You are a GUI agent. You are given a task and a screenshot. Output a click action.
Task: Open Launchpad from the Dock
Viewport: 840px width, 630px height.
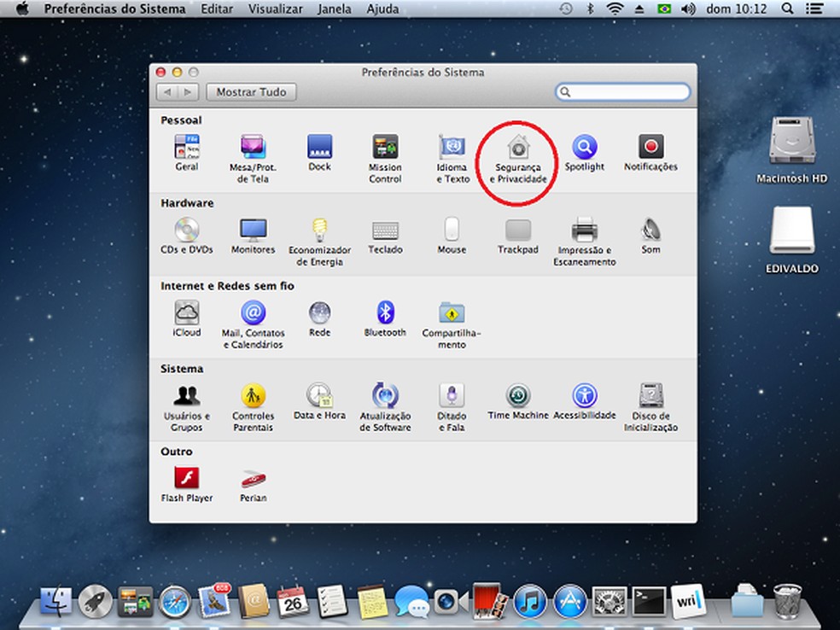click(96, 602)
